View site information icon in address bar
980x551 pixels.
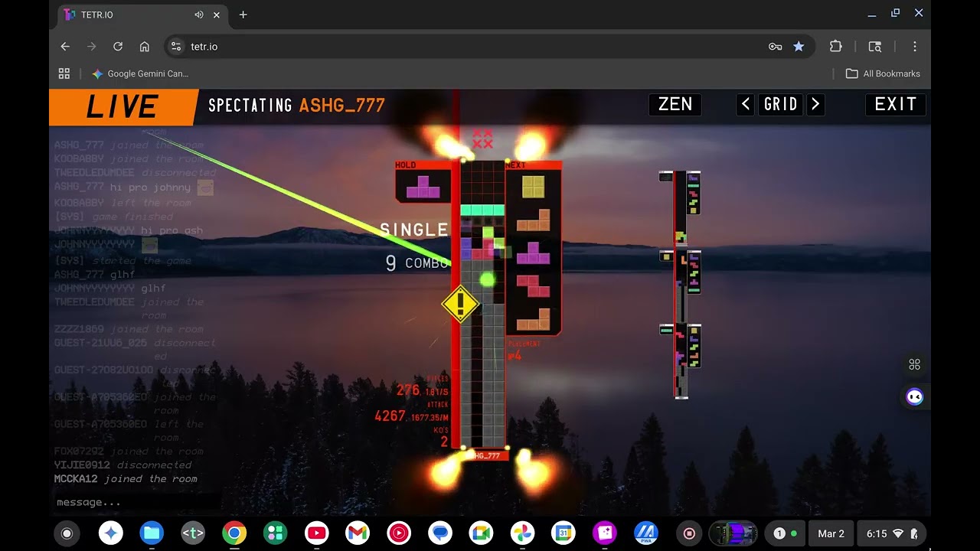(x=176, y=47)
